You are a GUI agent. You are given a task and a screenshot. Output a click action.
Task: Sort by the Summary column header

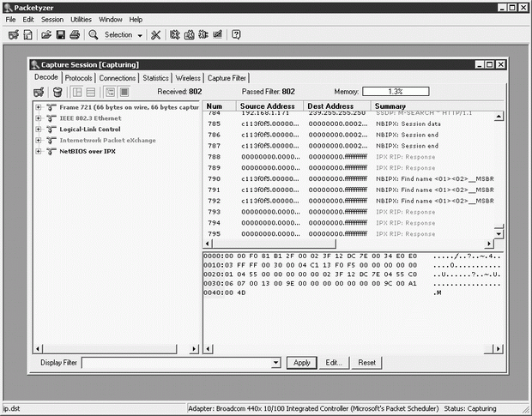coord(437,106)
